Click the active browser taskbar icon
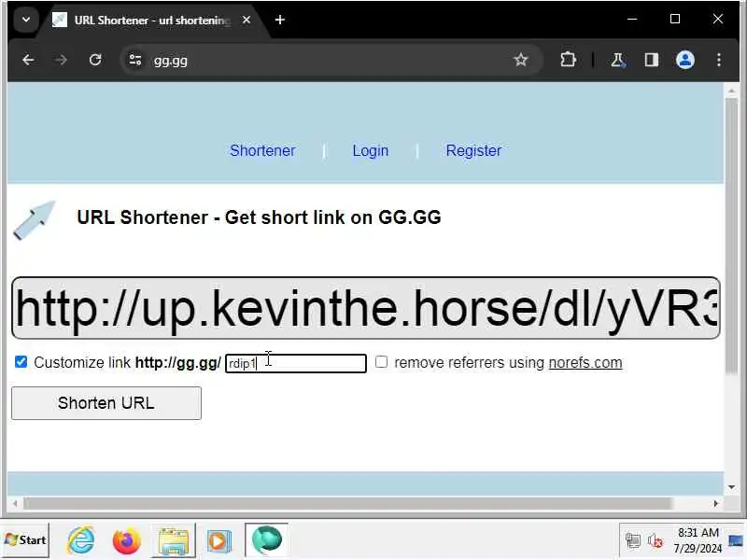The height and width of the screenshot is (560, 747). click(x=267, y=540)
